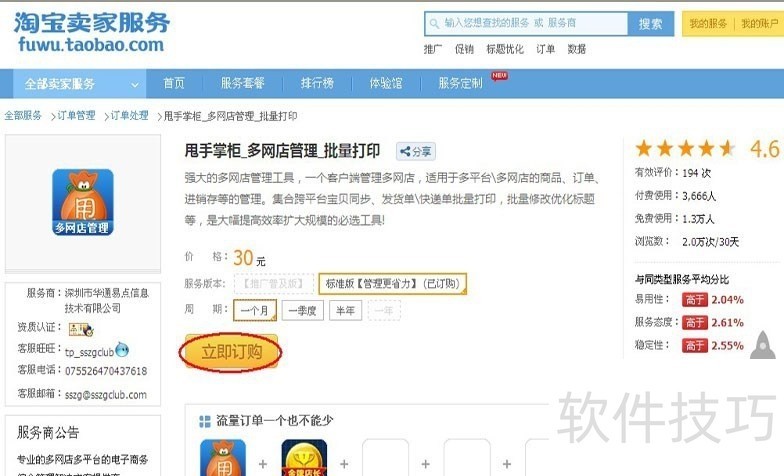This screenshot has width=784, height=476.
Task: Click the 立即订购 order button
Action: pos(232,352)
